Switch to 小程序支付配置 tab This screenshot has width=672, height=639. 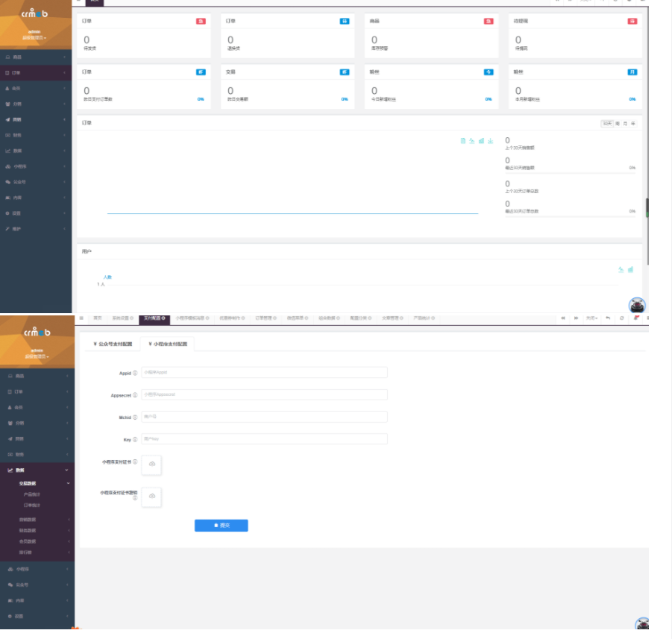pyautogui.click(x=168, y=344)
